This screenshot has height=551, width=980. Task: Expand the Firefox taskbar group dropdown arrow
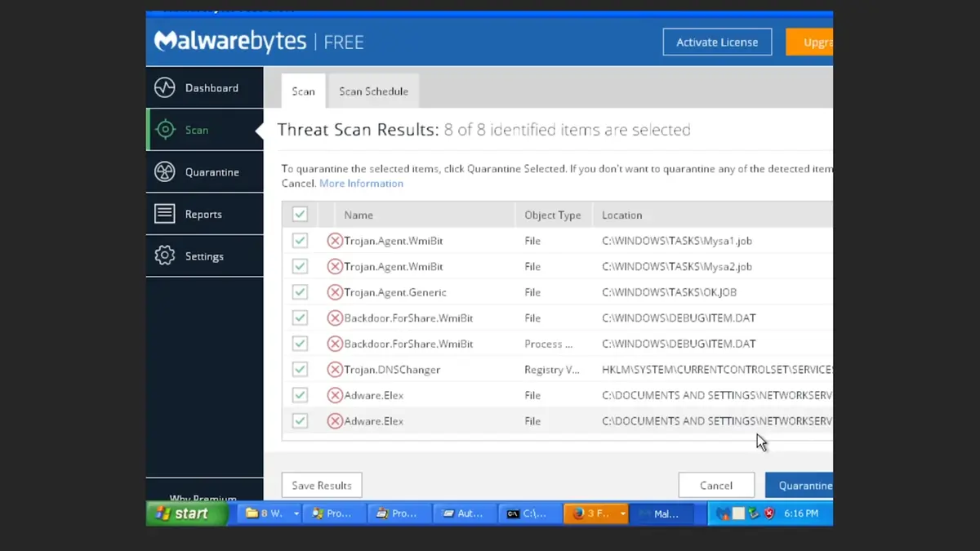622,513
